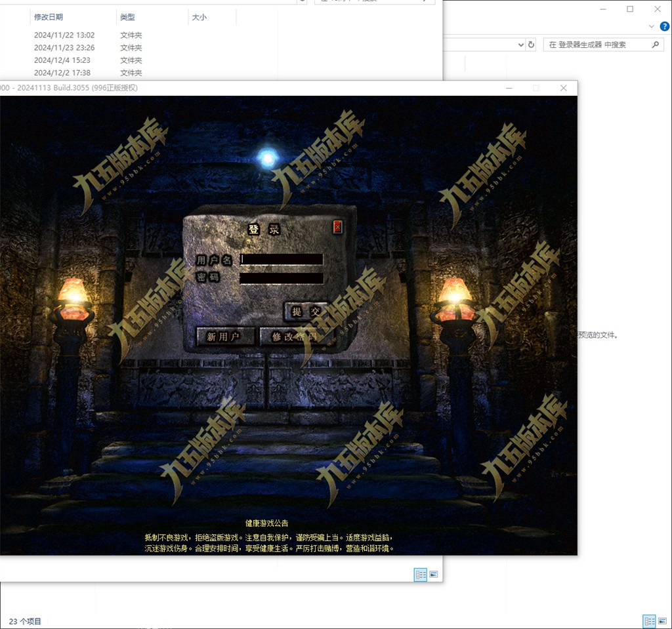Expand the ribbon in the 登录器生成器 Explorer window

click(652, 27)
